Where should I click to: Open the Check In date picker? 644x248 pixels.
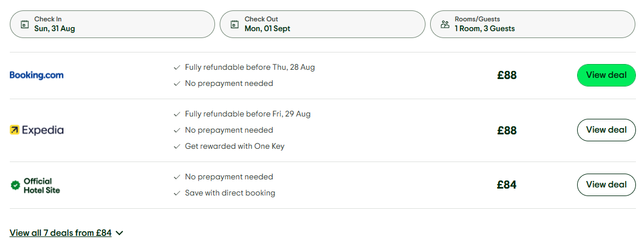tap(112, 24)
